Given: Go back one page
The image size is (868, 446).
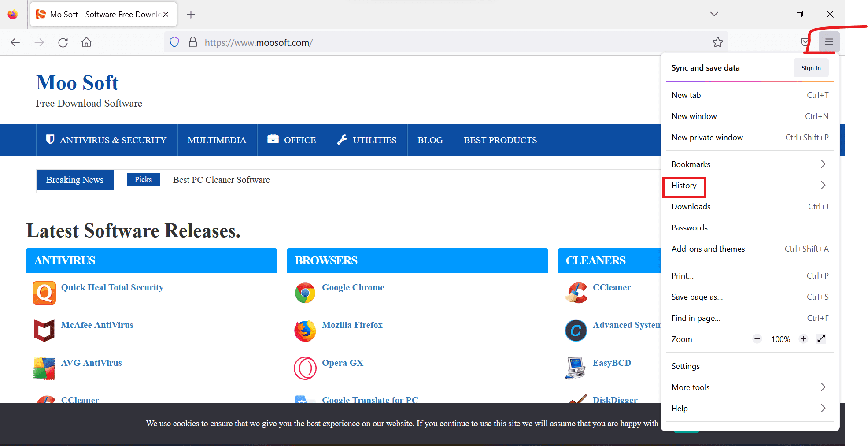Looking at the screenshot, I should pos(15,42).
